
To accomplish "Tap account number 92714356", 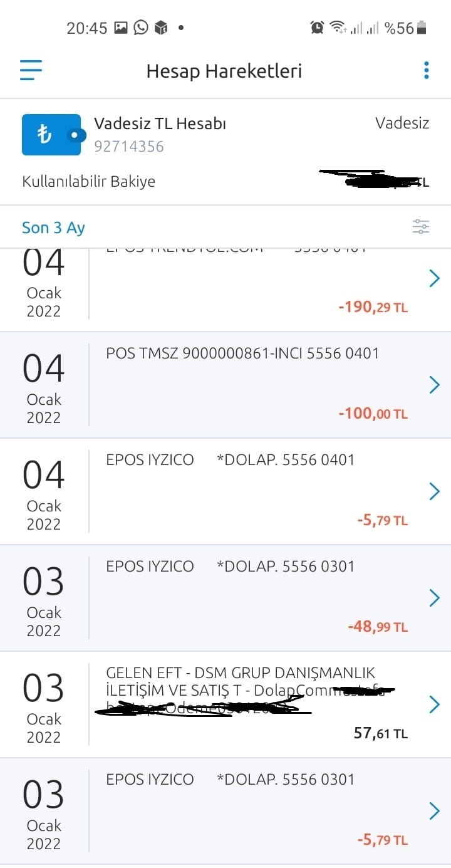I will tap(129, 147).
